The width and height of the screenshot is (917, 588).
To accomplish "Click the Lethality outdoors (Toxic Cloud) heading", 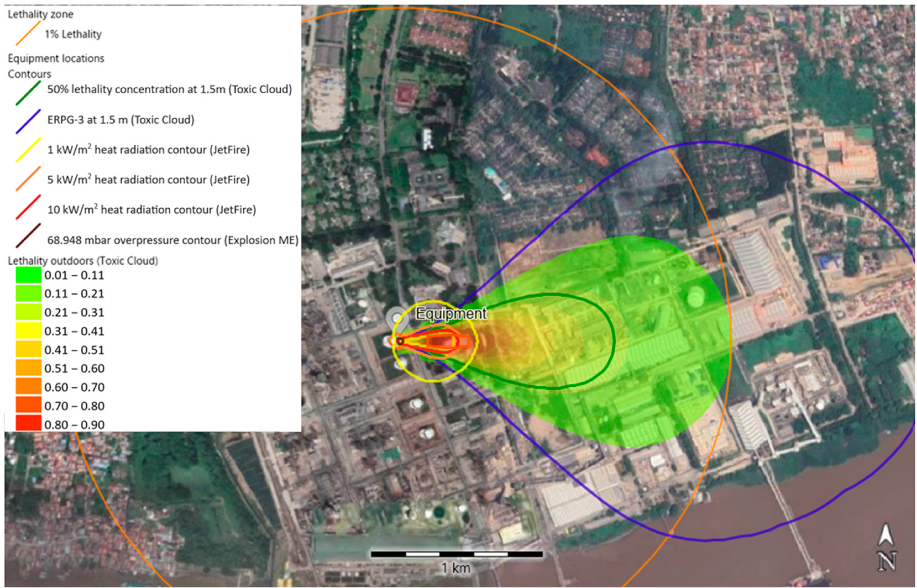I will pyautogui.click(x=83, y=261).
